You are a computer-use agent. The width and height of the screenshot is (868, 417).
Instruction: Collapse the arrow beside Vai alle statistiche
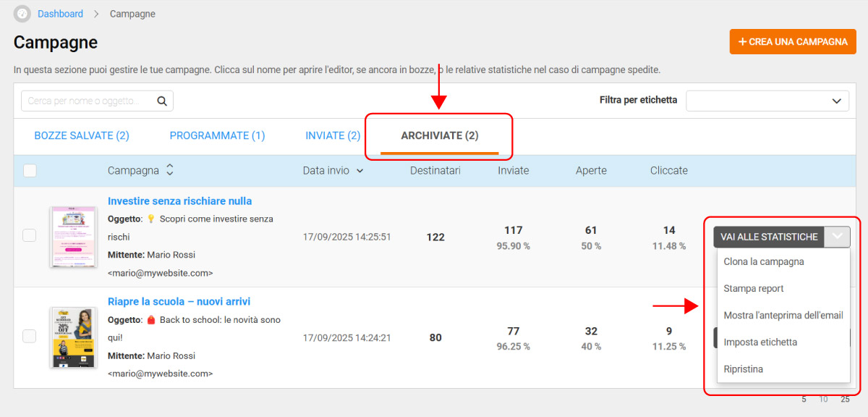[838, 237]
